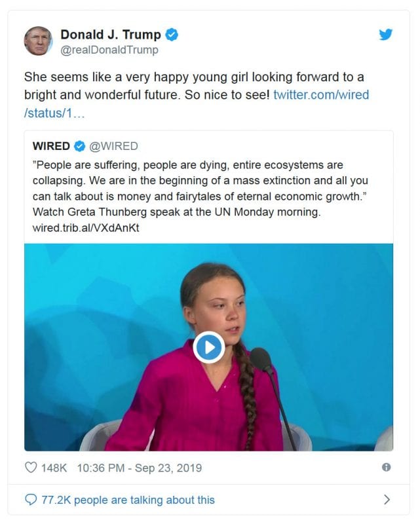
Task: Click the 10:36 PM - Sep 23, 2019 timestamp
Action: point(139,468)
